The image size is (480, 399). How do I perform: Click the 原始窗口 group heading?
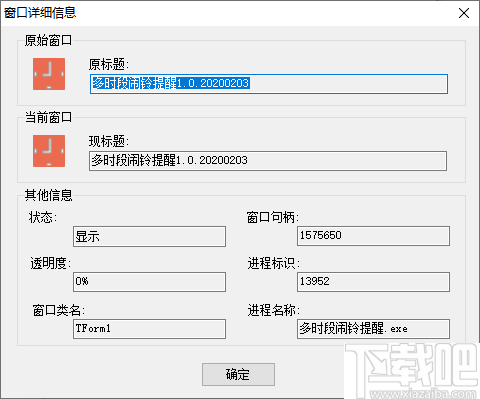point(48,40)
